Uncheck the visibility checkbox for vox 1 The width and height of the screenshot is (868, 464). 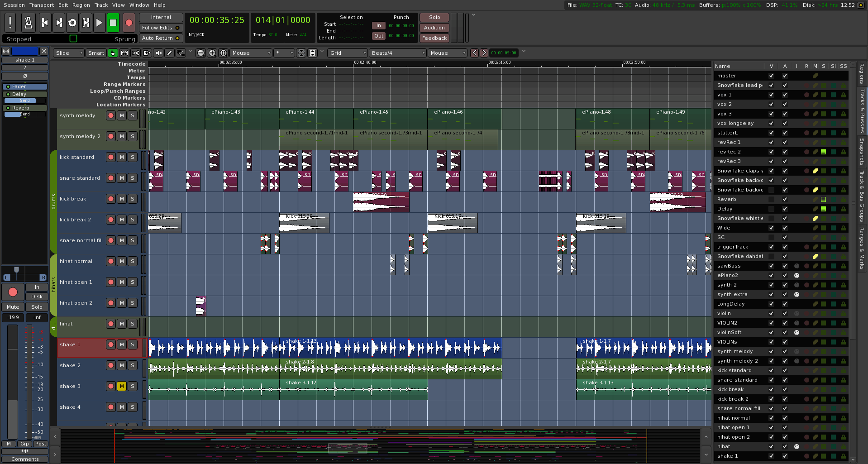(771, 95)
